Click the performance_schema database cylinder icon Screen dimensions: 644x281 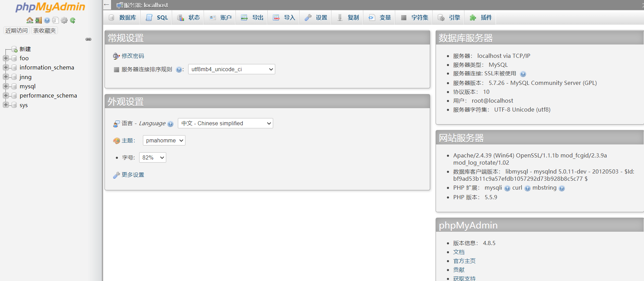click(14, 95)
